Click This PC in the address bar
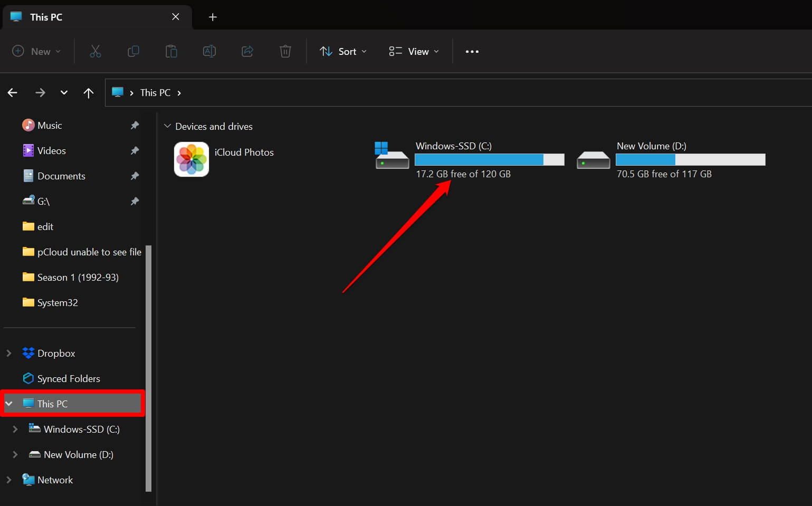The height and width of the screenshot is (506, 812). tap(154, 92)
